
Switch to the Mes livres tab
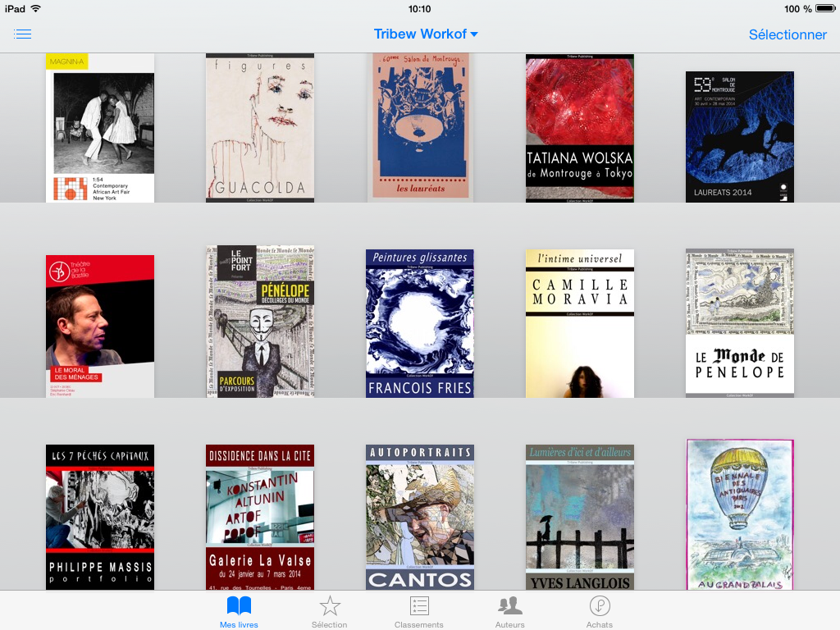[239, 612]
